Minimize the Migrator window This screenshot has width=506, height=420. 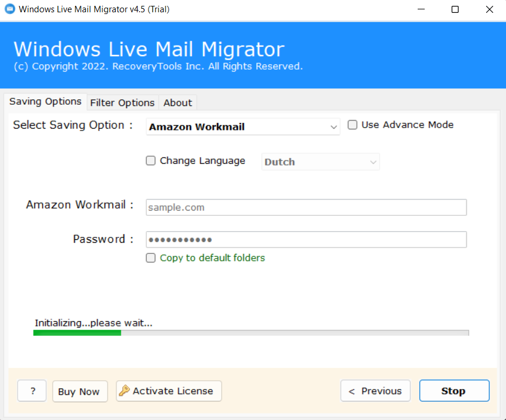pyautogui.click(x=421, y=9)
